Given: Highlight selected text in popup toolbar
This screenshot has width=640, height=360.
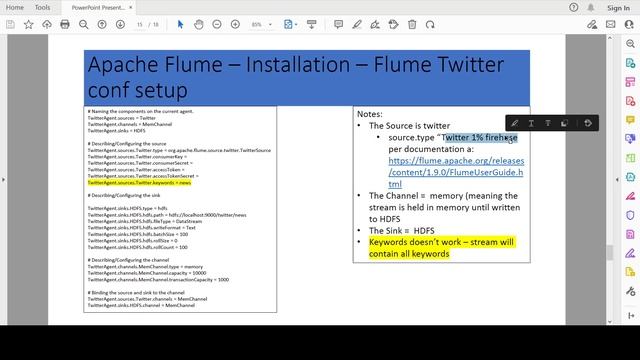Looking at the screenshot, I should [x=515, y=123].
